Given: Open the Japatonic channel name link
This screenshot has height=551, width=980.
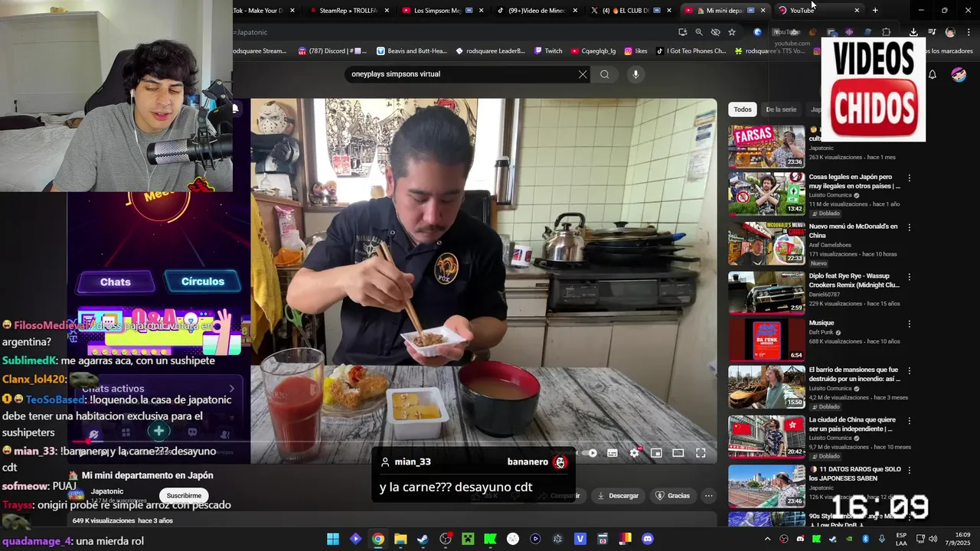Looking at the screenshot, I should (107, 491).
